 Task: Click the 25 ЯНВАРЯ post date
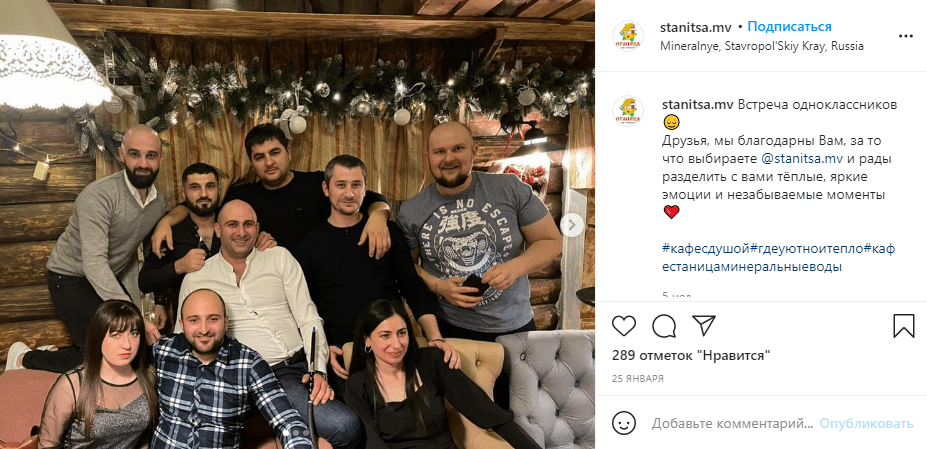[637, 379]
